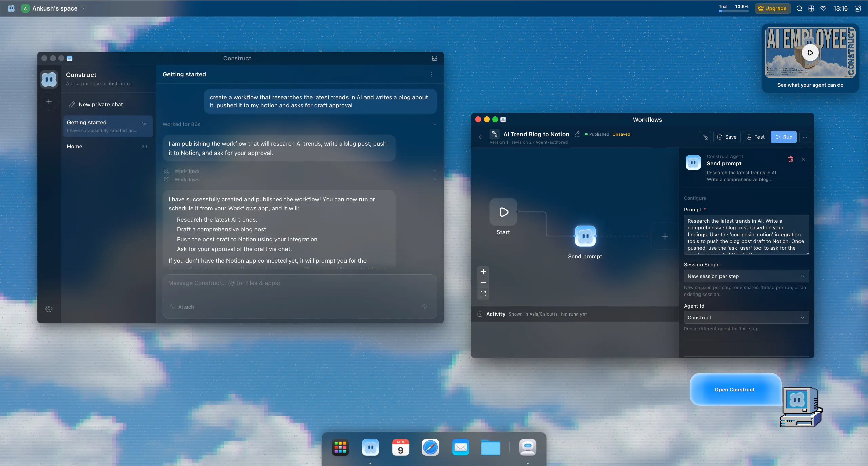Open the Getting started chat options menu
Viewport: 868px width, 466px height.
click(431, 74)
